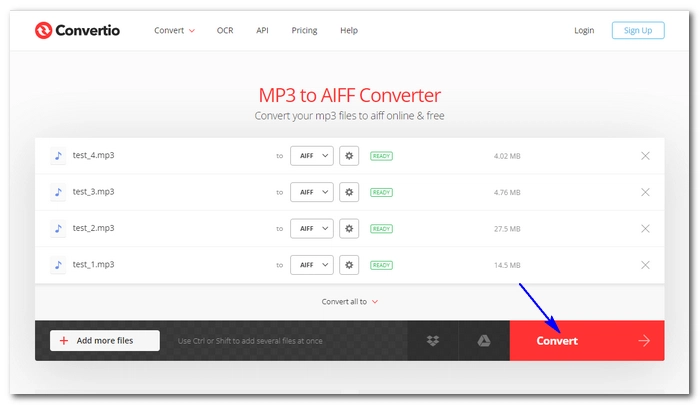
Task: Add files from Google Drive icon
Action: click(483, 341)
